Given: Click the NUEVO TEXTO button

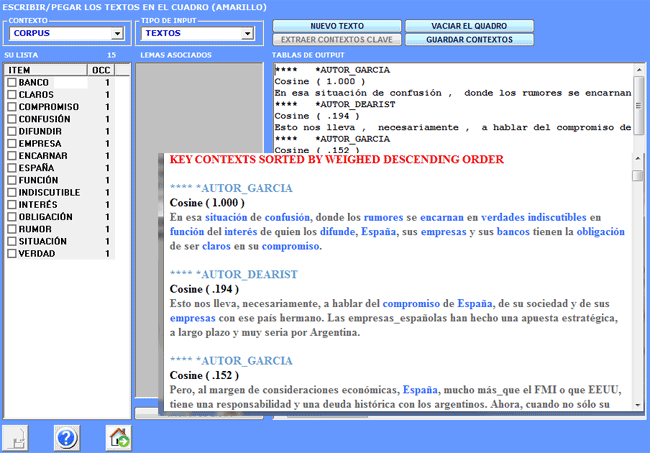Looking at the screenshot, I should point(337,26).
